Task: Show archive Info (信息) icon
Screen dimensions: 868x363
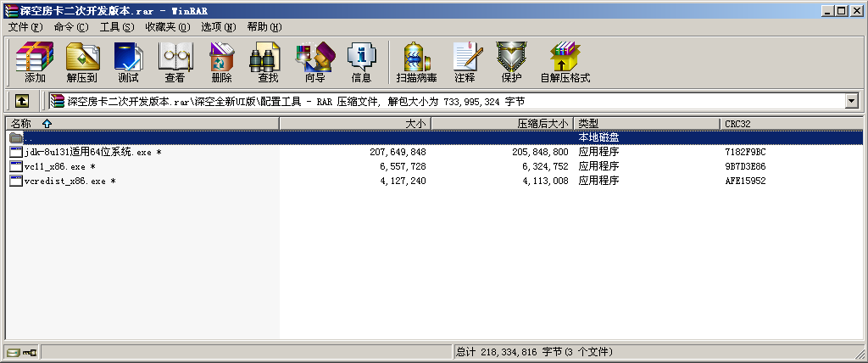Action: pos(361,62)
